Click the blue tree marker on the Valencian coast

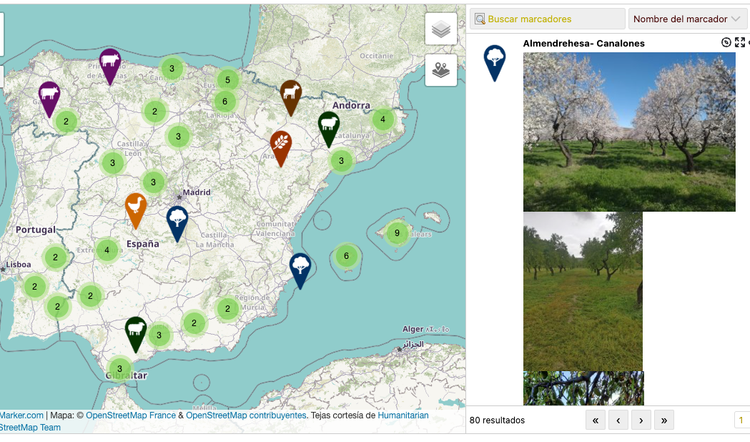pyautogui.click(x=300, y=271)
